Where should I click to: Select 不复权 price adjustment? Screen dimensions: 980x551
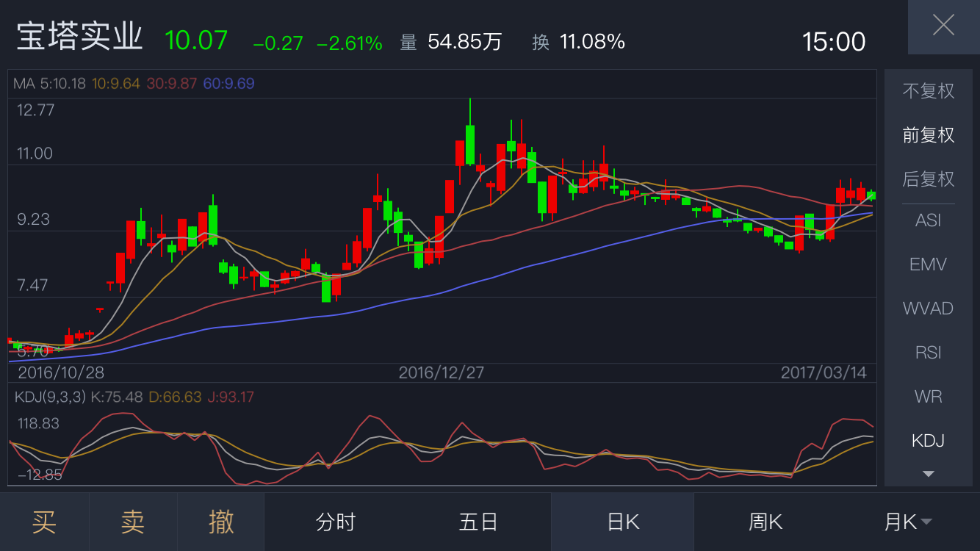(x=929, y=91)
